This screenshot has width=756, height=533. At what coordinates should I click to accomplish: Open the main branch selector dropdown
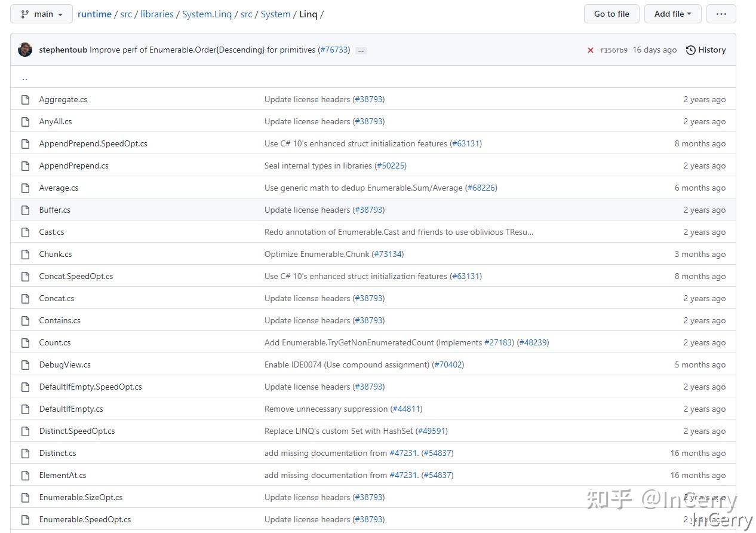[x=41, y=13]
